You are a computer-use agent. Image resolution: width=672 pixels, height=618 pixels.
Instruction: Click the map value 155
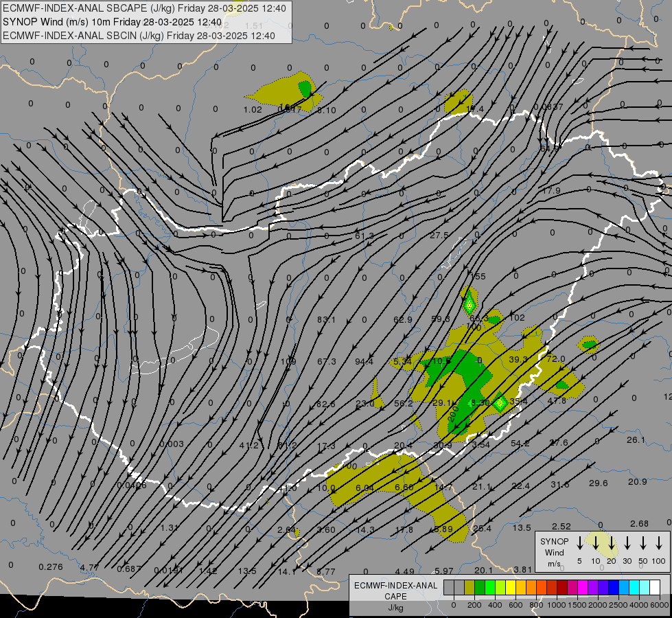click(478, 277)
